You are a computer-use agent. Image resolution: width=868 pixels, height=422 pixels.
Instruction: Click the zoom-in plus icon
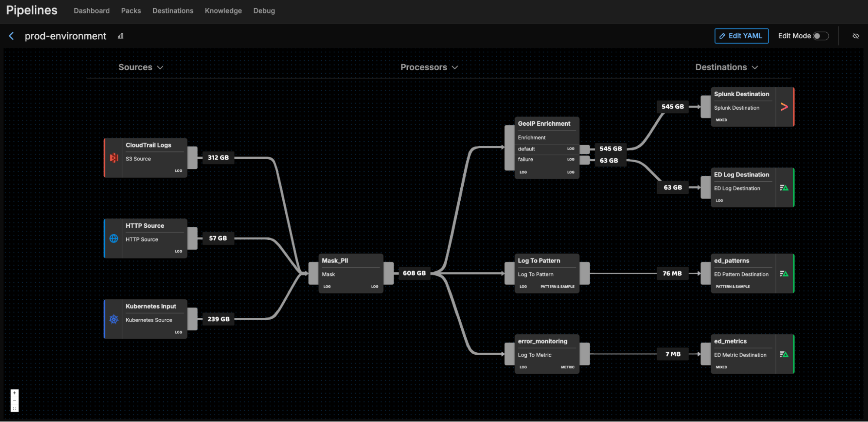(14, 393)
